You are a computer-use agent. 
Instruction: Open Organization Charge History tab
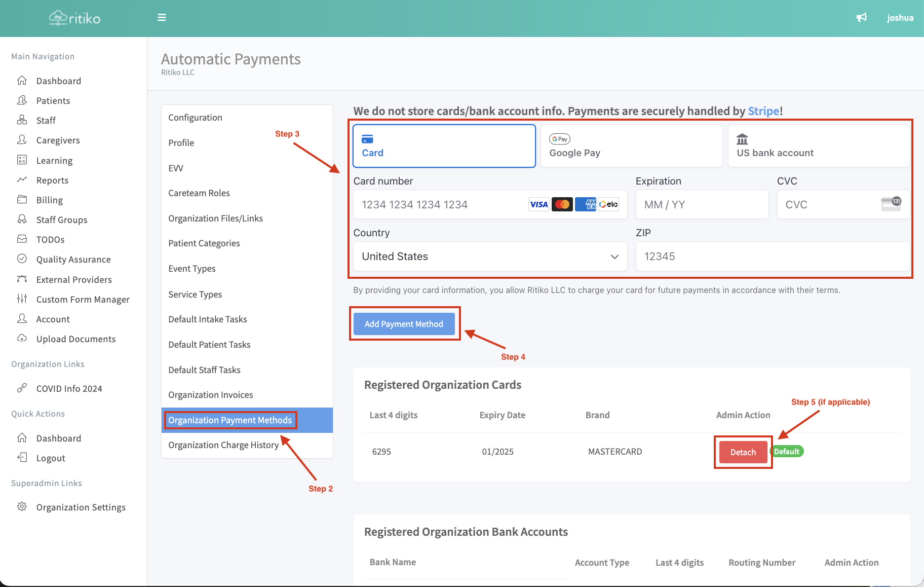[223, 445]
